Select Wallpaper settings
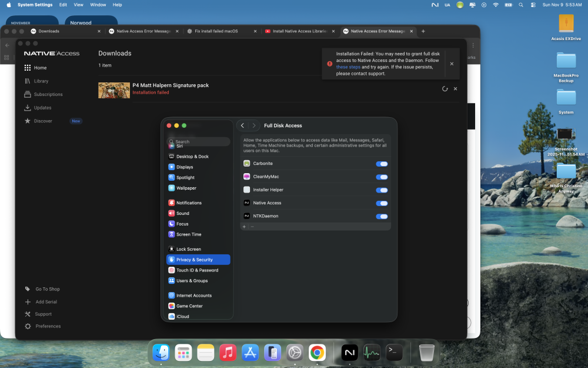Image resolution: width=588 pixels, height=368 pixels. [198, 188]
